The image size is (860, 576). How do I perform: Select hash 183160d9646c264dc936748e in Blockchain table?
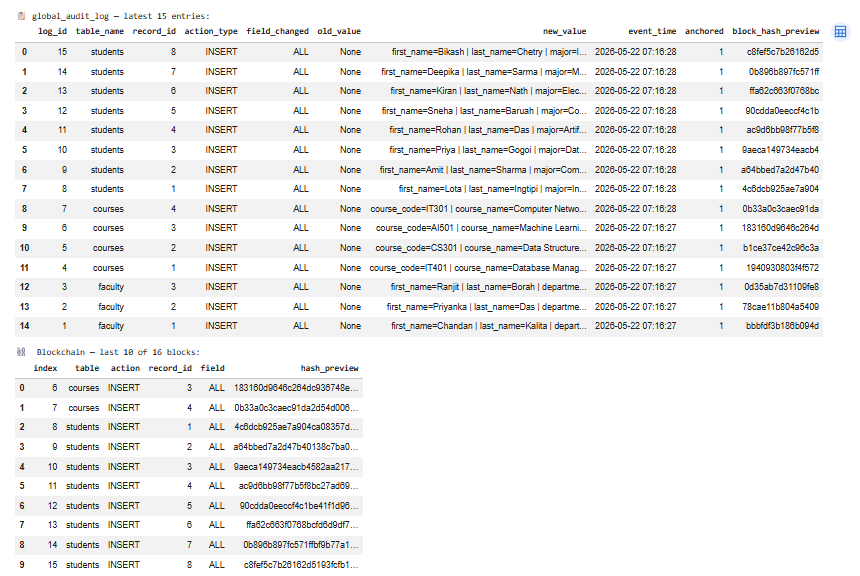(296, 388)
